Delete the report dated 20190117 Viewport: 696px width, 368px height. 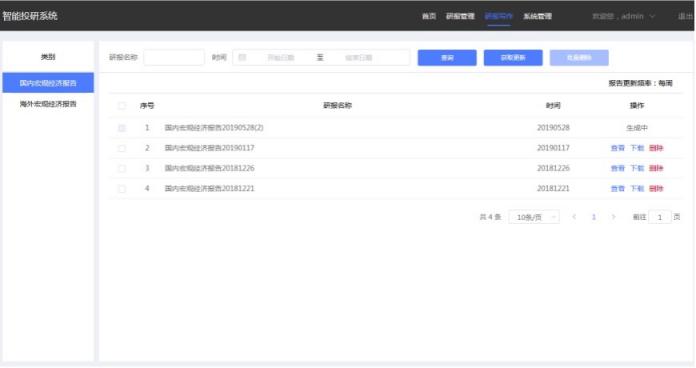coord(656,148)
